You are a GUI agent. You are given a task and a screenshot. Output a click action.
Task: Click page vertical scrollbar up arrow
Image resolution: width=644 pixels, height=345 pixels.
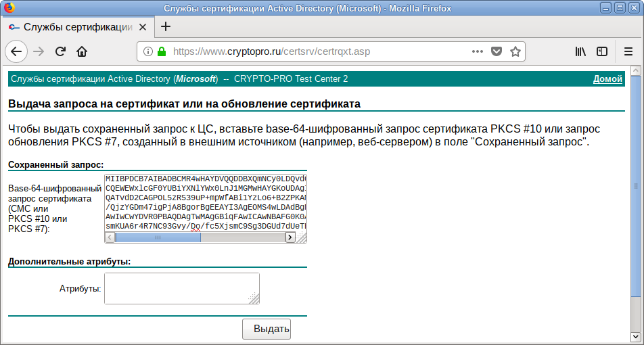(x=637, y=71)
